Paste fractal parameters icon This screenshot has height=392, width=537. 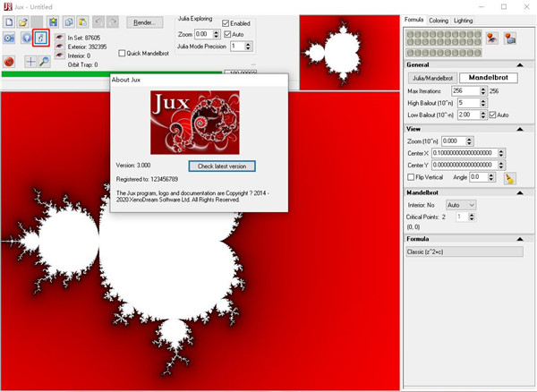(82, 22)
